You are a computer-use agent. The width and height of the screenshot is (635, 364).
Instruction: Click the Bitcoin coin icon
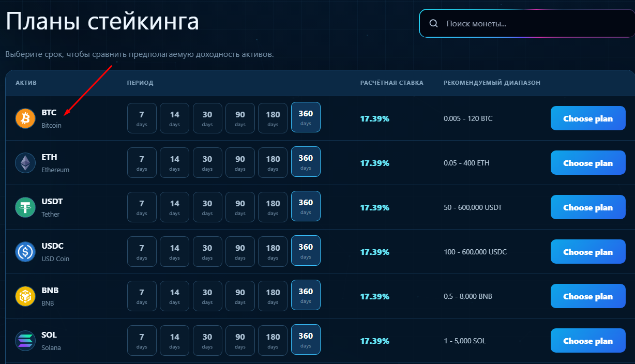pos(25,118)
